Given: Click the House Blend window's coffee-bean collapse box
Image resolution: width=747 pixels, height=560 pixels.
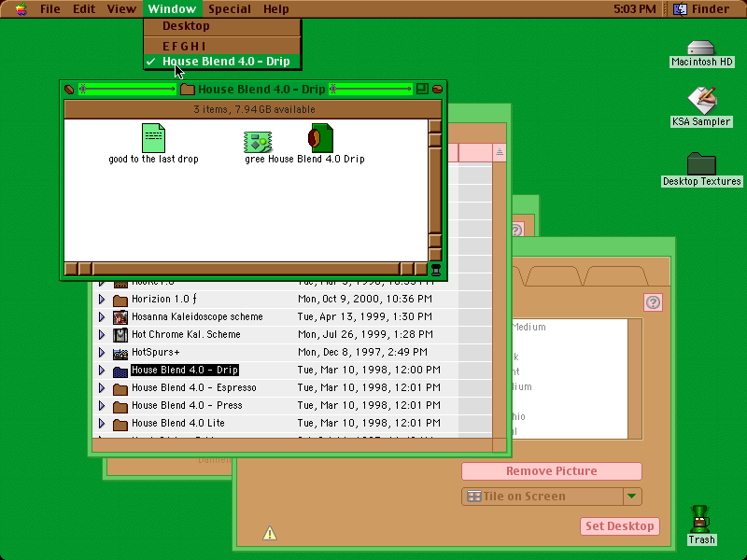Looking at the screenshot, I should coord(437,89).
